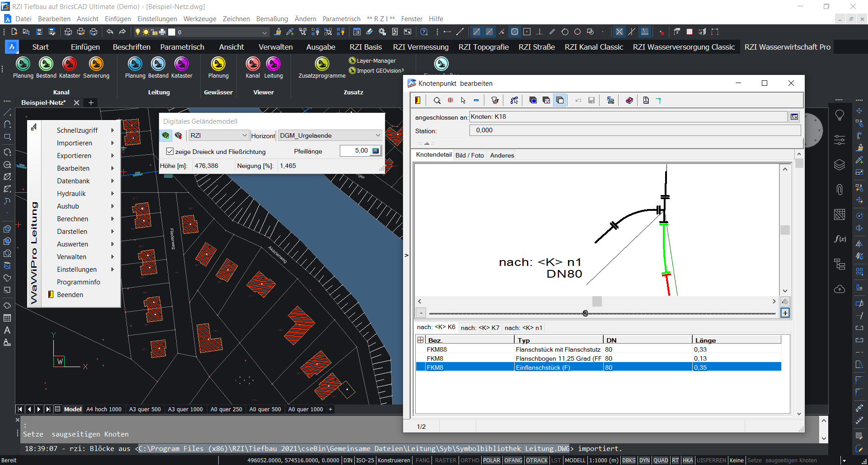Click the help question mark toolbar icon
Screen dimensions: 868x465
click(424, 32)
